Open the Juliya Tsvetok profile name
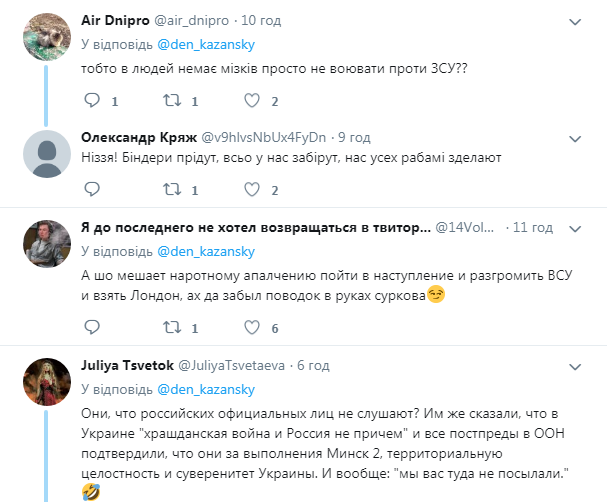607x502 pixels. (x=125, y=366)
